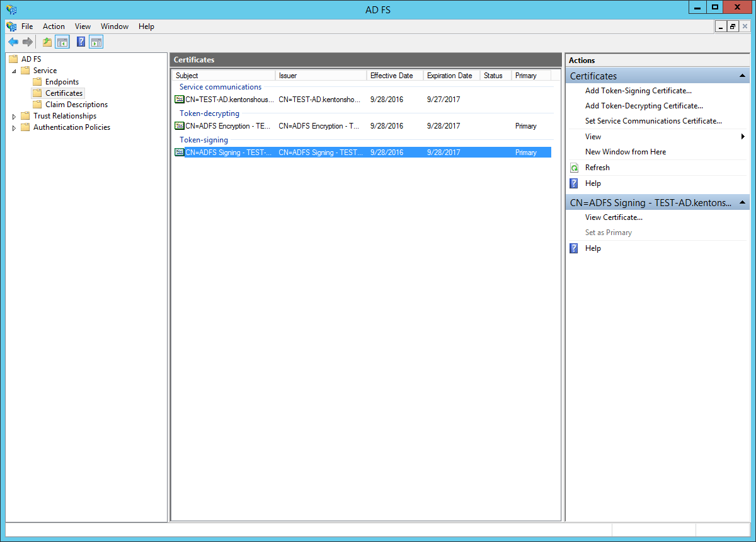The image size is (756, 542).
Task: Click the green Refresh icon in Actions
Action: [x=574, y=168]
